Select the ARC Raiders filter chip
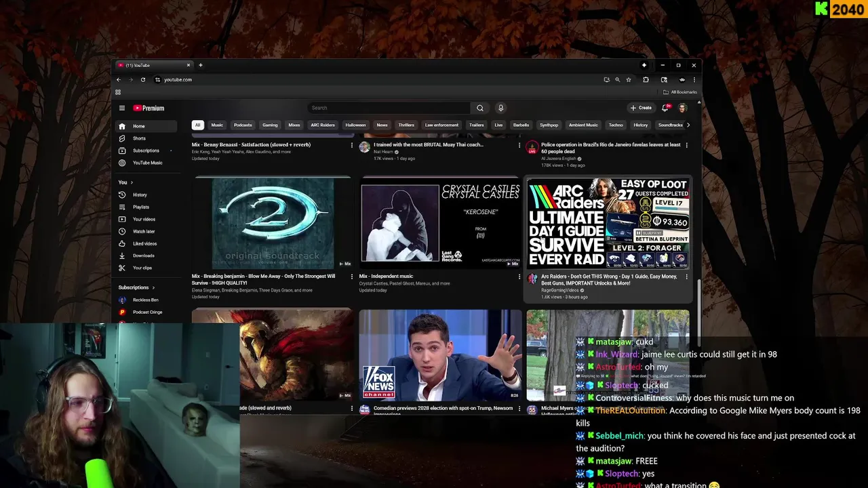This screenshot has height=488, width=868. [323, 125]
